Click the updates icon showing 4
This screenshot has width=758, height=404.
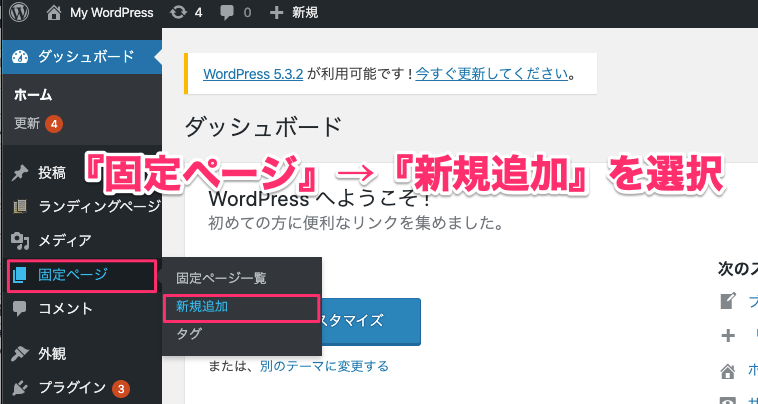pyautogui.click(x=187, y=14)
